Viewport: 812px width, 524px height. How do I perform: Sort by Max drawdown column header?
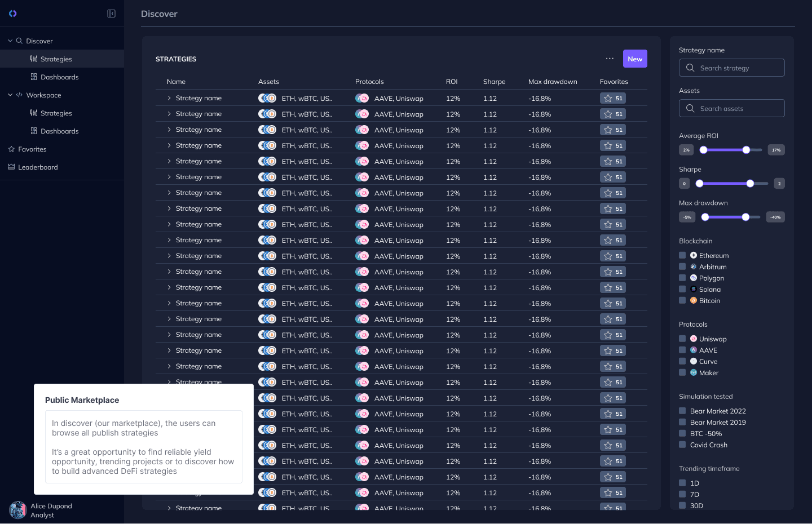[553, 82]
